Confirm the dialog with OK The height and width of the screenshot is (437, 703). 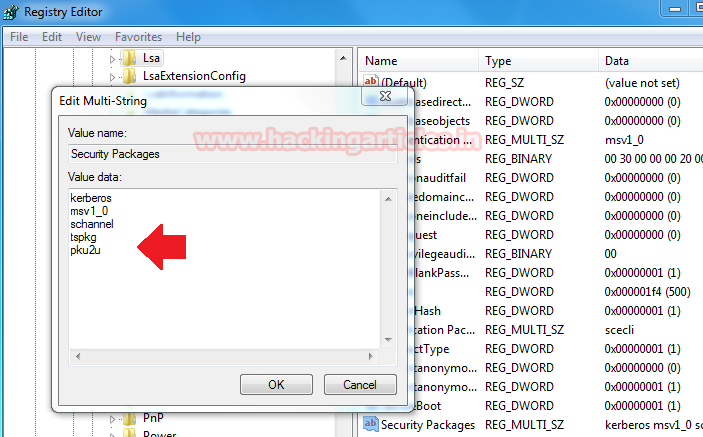tap(276, 385)
